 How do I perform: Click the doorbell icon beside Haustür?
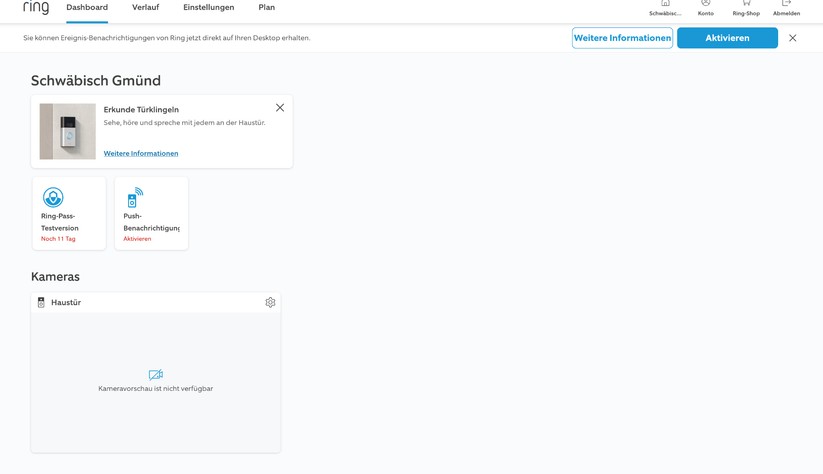[41, 302]
